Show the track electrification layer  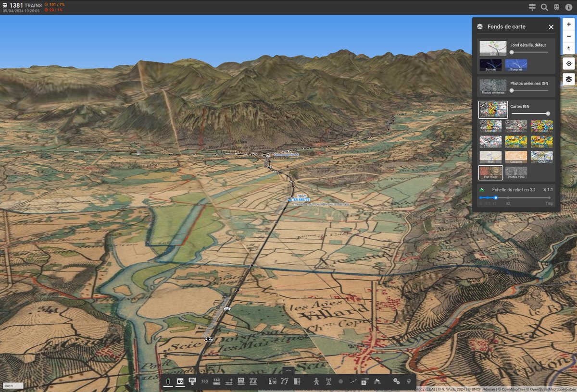coord(229,381)
